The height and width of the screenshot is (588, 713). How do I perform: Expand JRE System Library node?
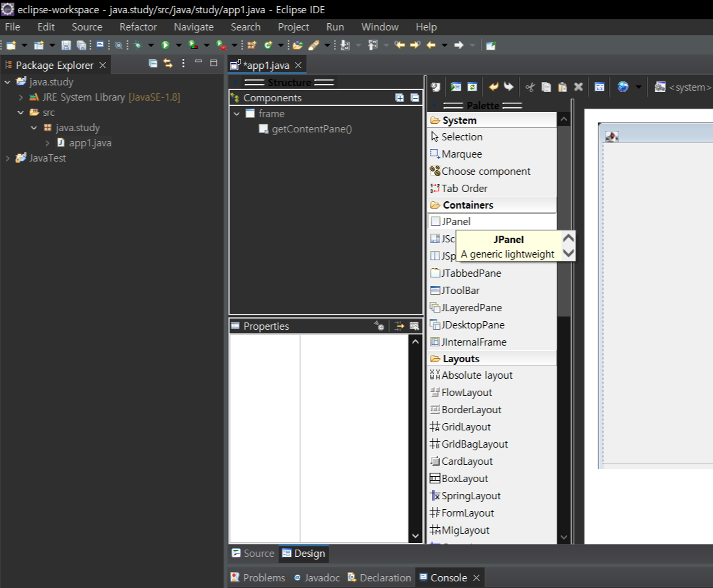click(21, 97)
